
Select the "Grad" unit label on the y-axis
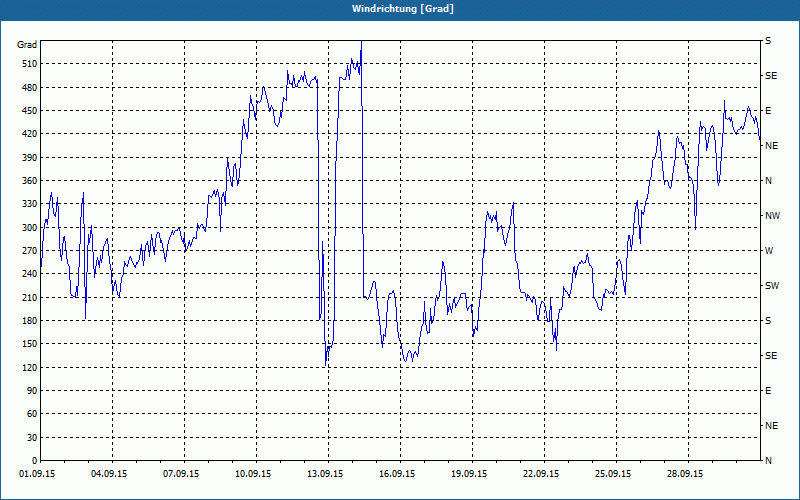(x=27, y=45)
